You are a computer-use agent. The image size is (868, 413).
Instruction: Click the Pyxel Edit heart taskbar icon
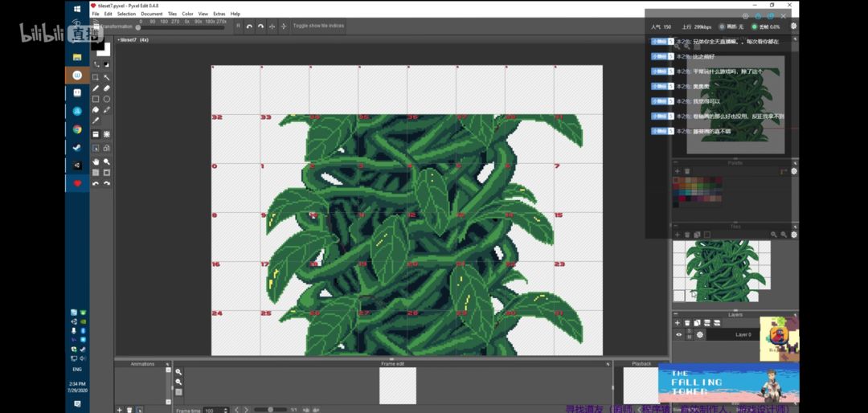(77, 183)
